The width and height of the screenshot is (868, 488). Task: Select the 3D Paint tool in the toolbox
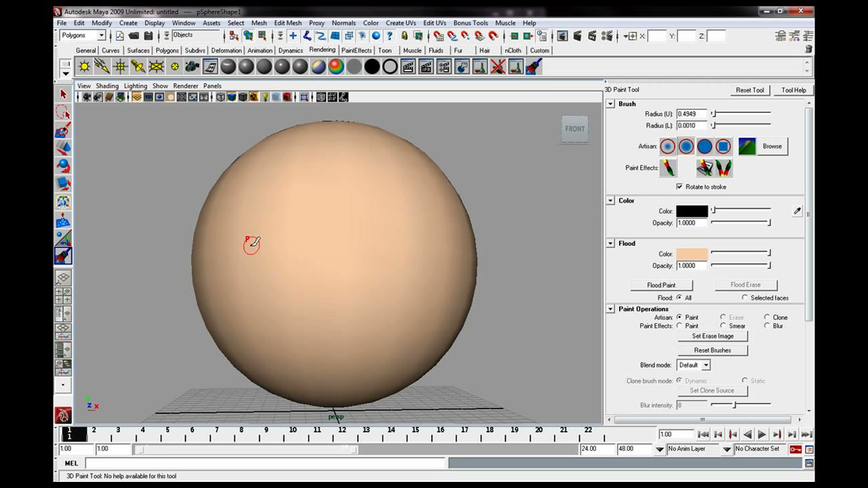(63, 256)
